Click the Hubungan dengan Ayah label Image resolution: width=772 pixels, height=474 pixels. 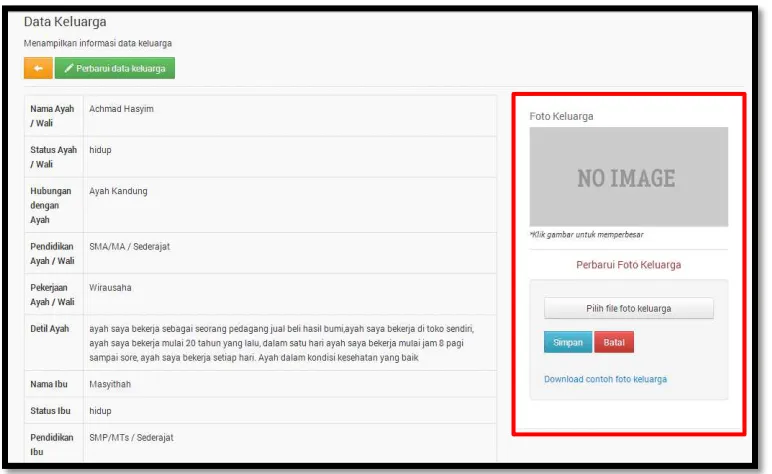pos(51,205)
